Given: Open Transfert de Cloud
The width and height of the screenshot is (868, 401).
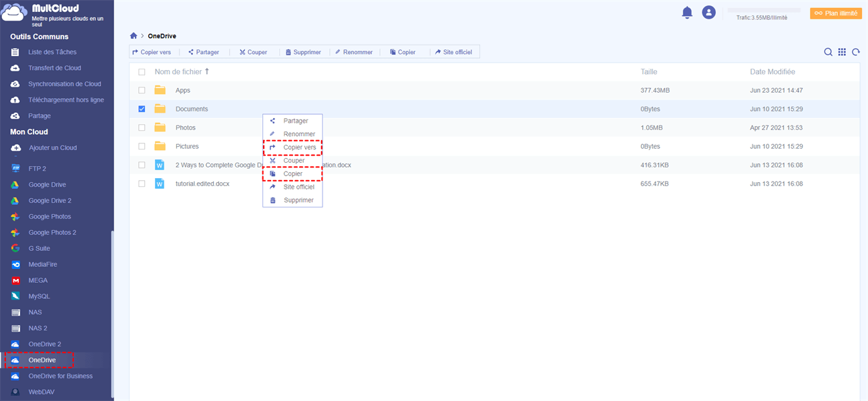Looking at the screenshot, I should pos(55,68).
